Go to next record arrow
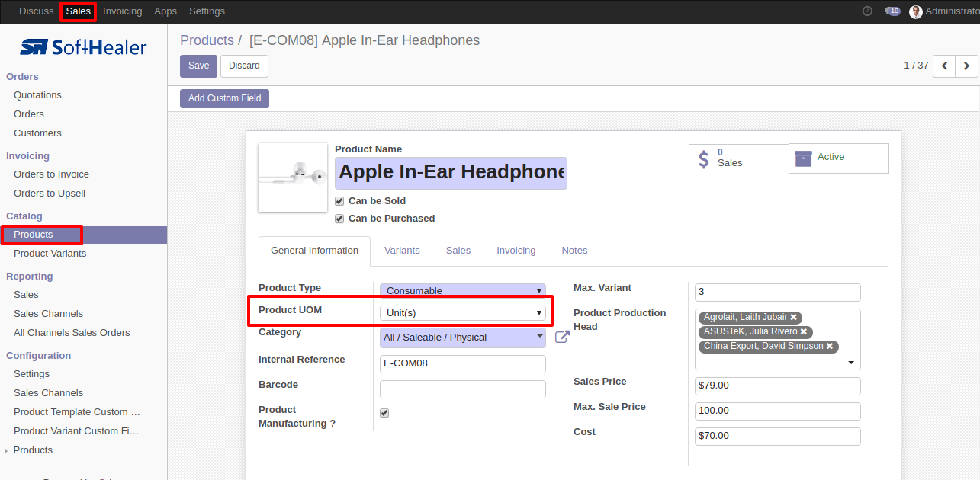Screen dimensions: 980x480 pos(966,66)
